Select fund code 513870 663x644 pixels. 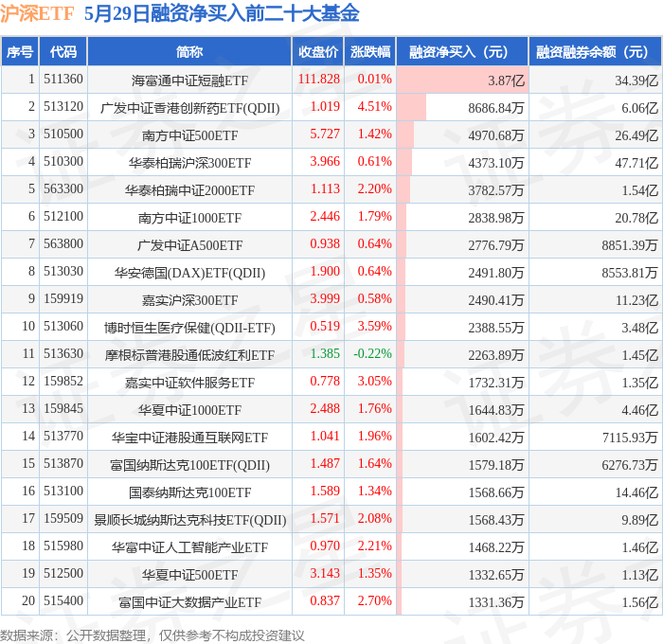63,463
